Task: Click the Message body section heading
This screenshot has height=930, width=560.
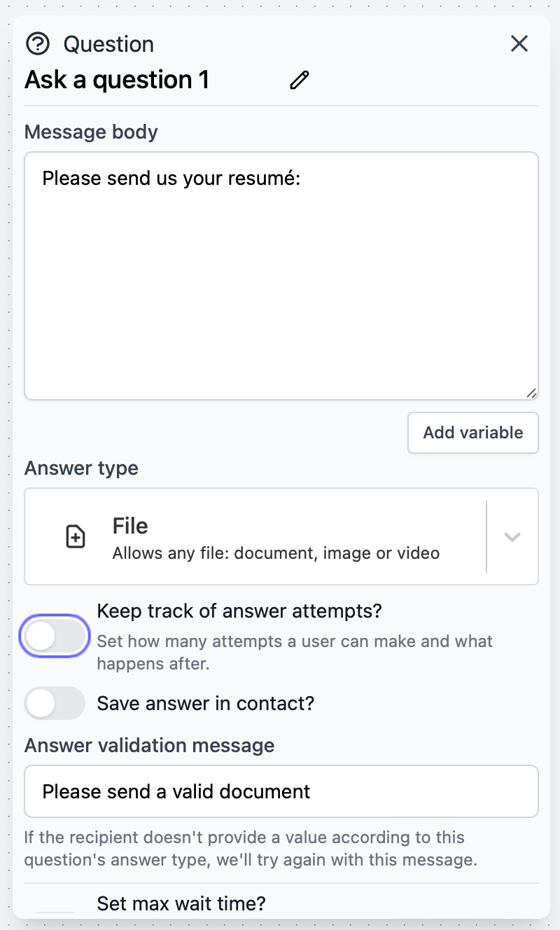Action: pos(90,132)
